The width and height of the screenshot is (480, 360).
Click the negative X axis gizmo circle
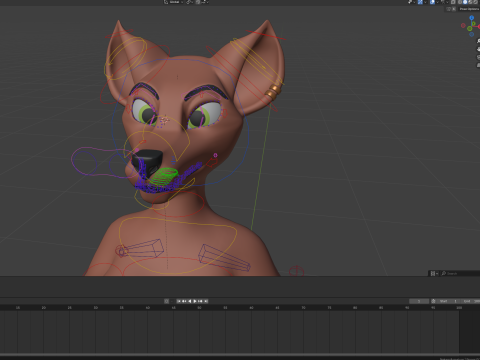tap(463, 25)
